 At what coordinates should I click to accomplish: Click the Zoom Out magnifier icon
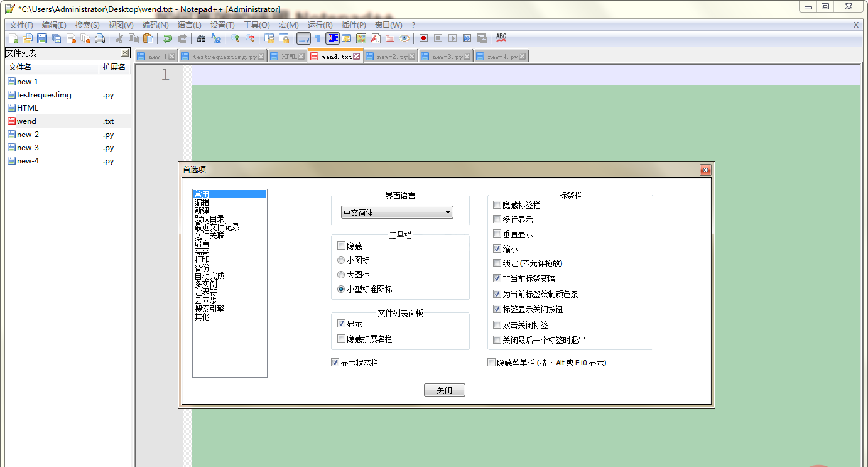pos(250,38)
